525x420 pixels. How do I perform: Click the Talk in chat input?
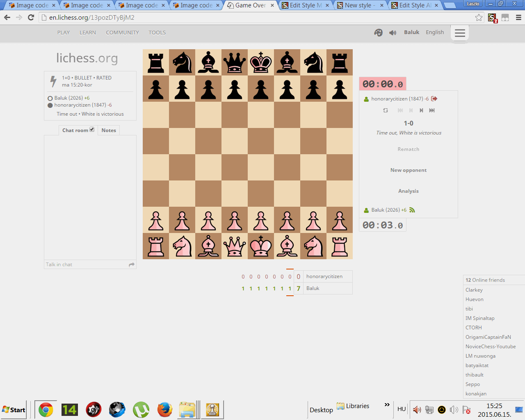pos(87,265)
